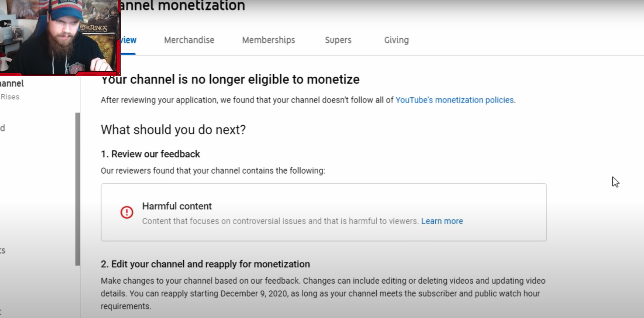This screenshot has width=644, height=318.
Task: Go to the Giving tab
Action: point(396,40)
